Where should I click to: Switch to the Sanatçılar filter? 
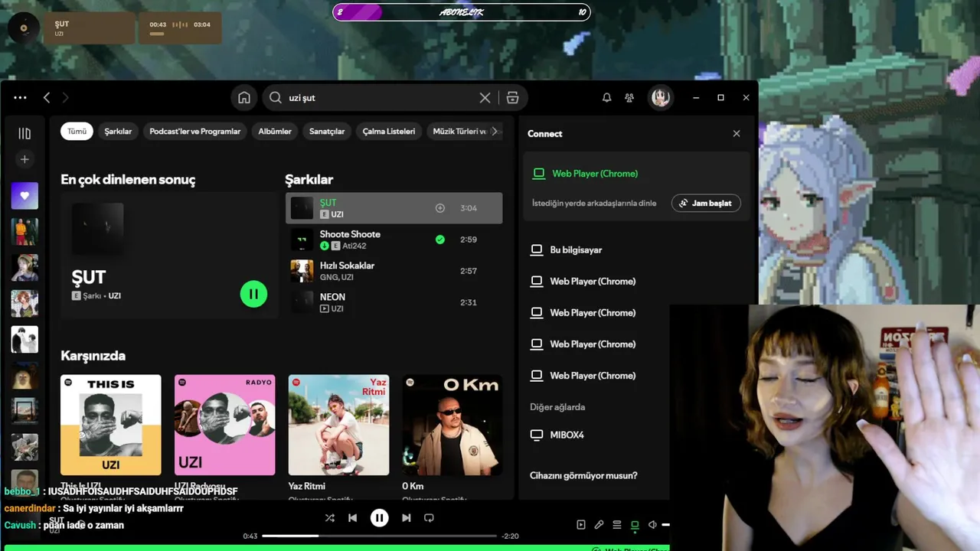(x=327, y=132)
